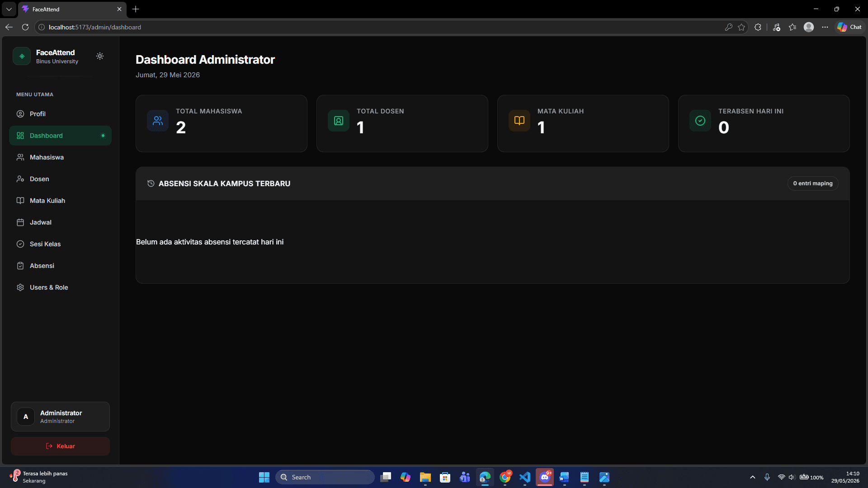Open the browser favorites list icon

click(x=793, y=27)
